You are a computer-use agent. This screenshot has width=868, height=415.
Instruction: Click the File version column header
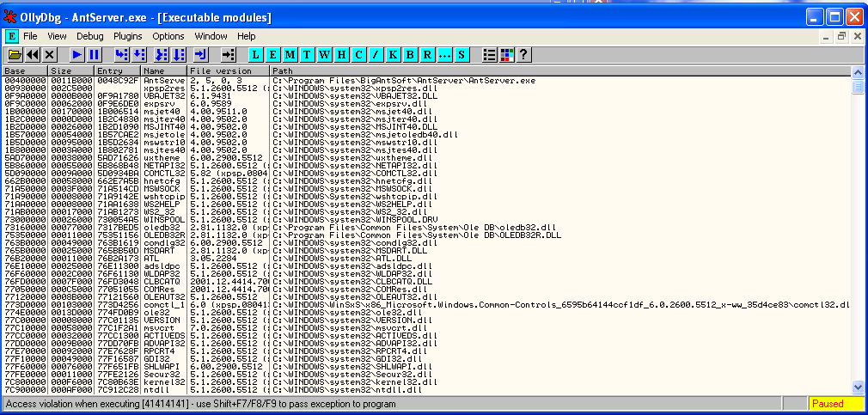point(229,71)
